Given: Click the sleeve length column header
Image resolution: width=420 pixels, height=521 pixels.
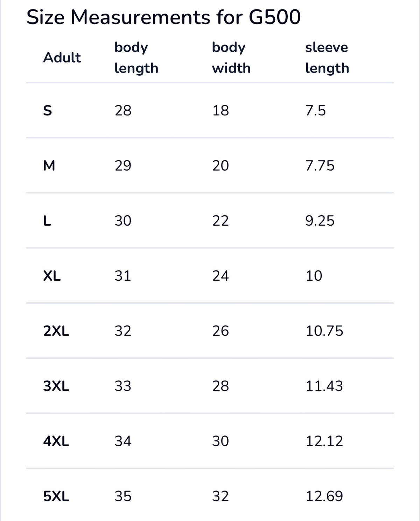Looking at the screenshot, I should click(327, 58).
